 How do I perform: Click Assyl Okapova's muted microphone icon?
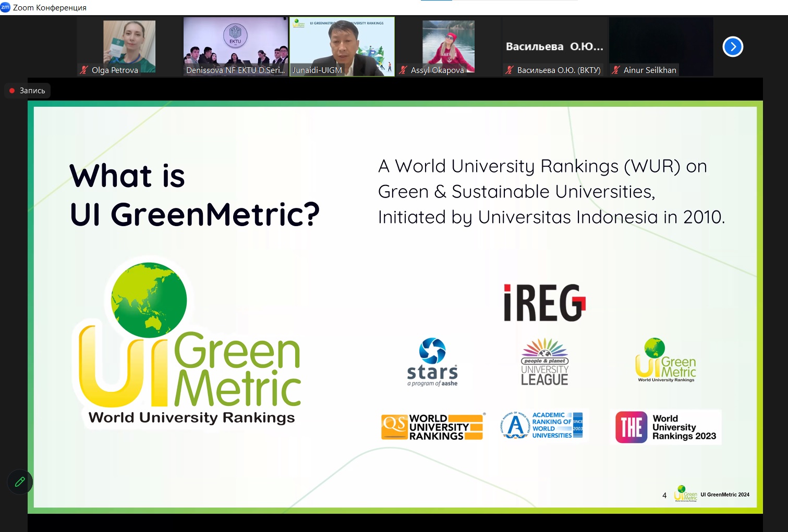(x=403, y=70)
